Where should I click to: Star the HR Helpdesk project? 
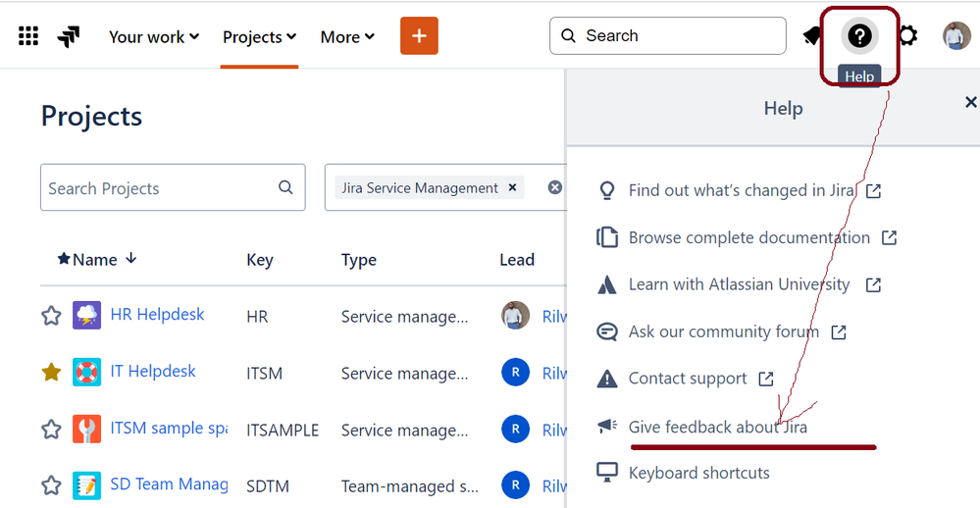(51, 316)
